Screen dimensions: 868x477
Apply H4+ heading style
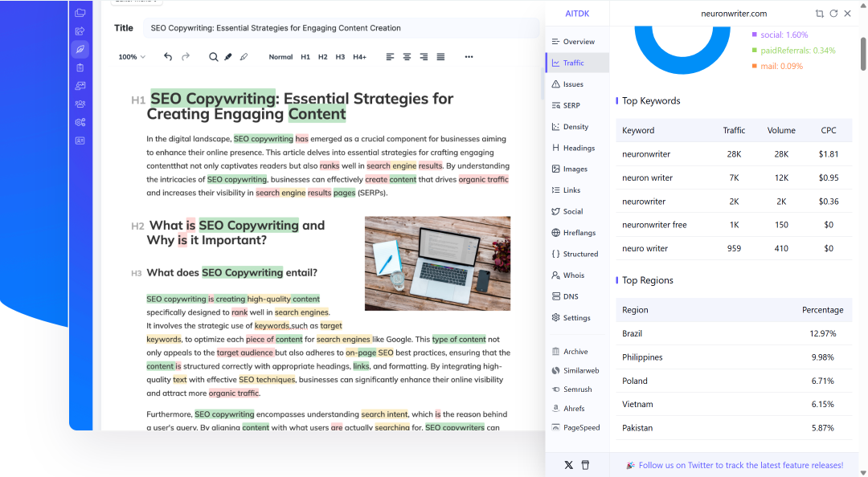coord(360,57)
